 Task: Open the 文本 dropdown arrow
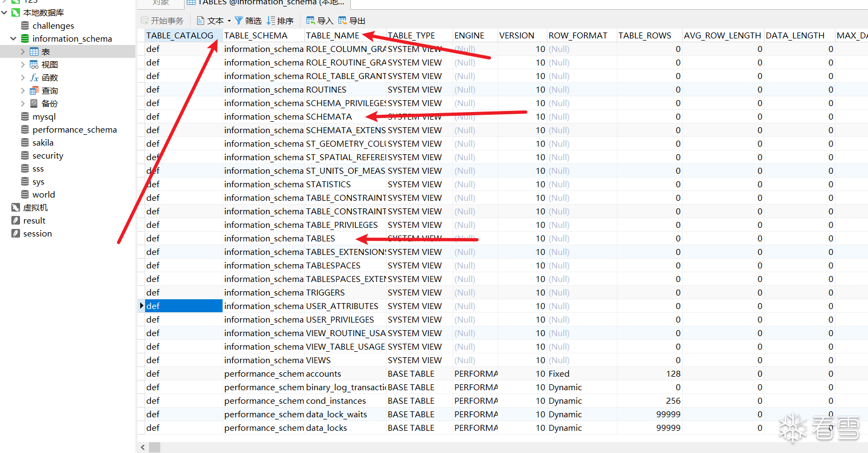[229, 21]
